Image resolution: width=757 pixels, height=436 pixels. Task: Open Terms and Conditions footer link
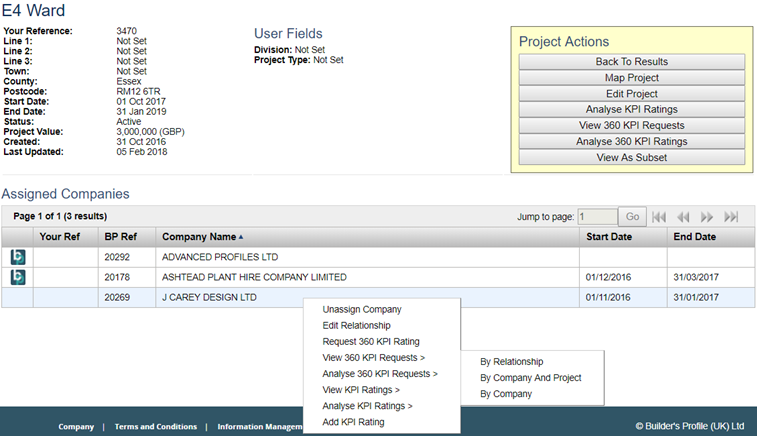click(x=155, y=427)
